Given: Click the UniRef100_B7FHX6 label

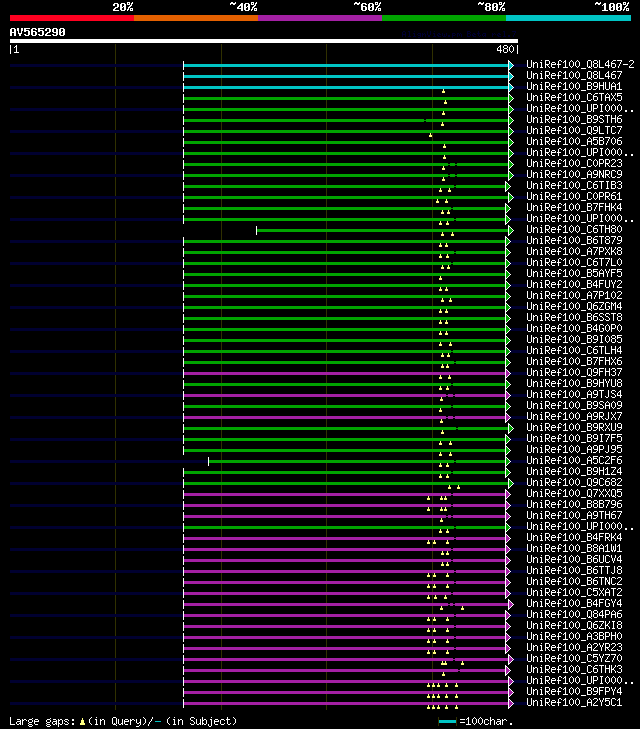Looking at the screenshot, I should [x=574, y=361].
